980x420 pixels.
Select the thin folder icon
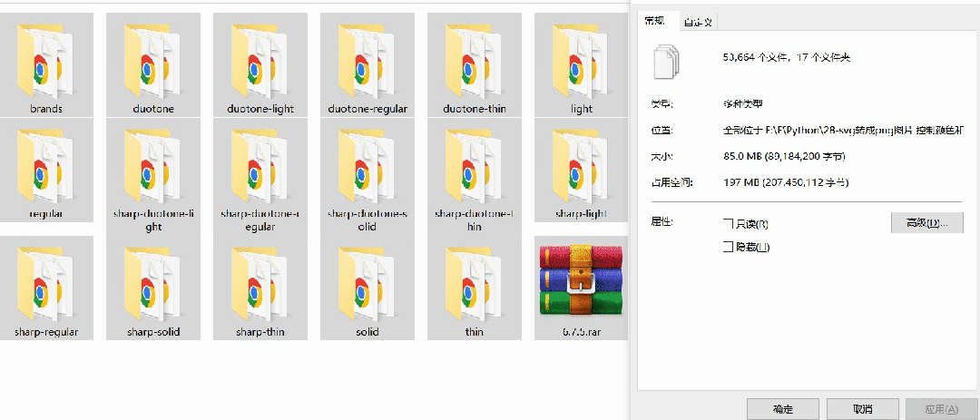pos(473,285)
